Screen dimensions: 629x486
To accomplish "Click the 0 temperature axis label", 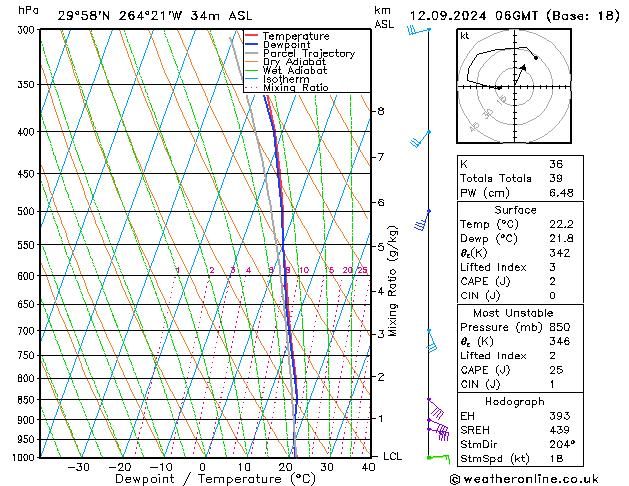I will click(x=203, y=467).
